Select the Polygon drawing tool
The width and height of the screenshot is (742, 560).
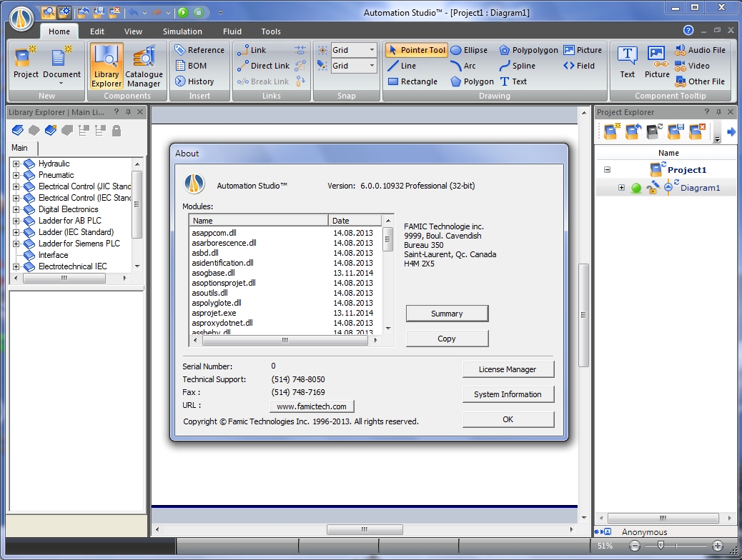472,81
